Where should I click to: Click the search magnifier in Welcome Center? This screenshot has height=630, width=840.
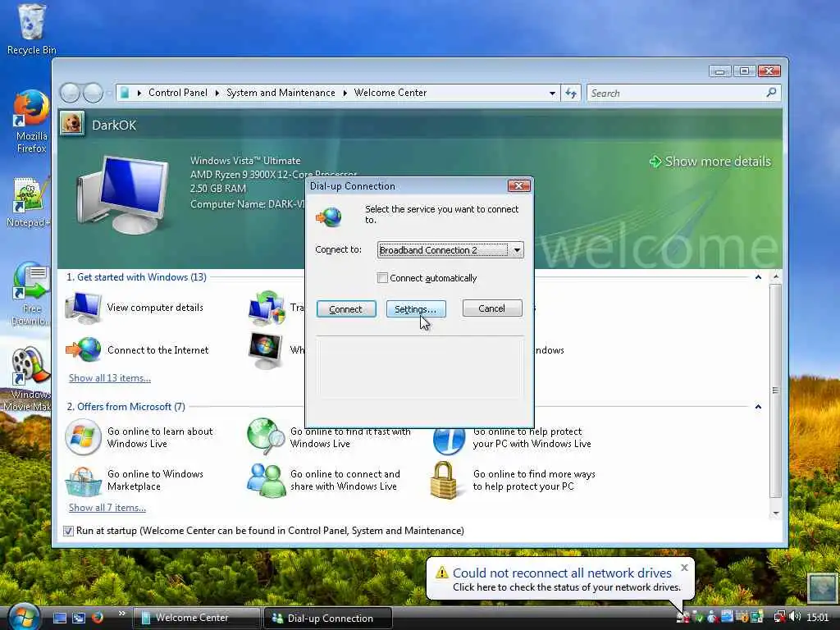pos(771,93)
